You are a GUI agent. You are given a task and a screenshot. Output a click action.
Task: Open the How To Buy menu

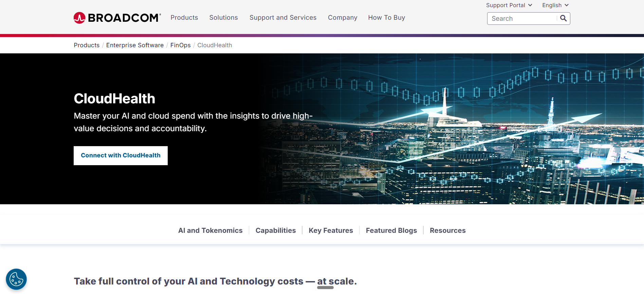387,17
